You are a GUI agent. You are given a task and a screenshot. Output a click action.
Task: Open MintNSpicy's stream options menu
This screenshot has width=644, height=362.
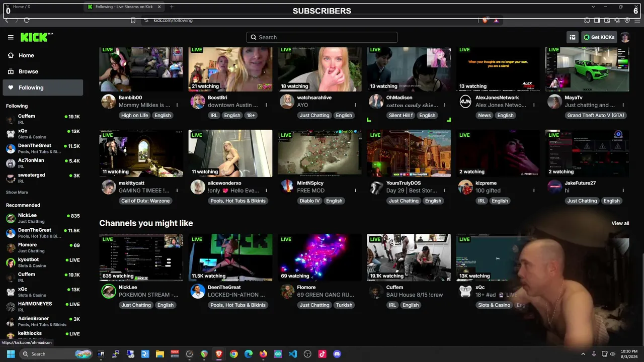pyautogui.click(x=355, y=191)
